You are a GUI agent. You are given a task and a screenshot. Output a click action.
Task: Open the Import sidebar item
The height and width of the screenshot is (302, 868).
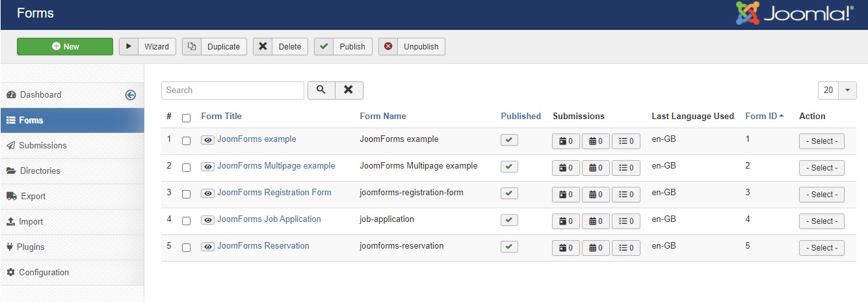click(x=72, y=221)
